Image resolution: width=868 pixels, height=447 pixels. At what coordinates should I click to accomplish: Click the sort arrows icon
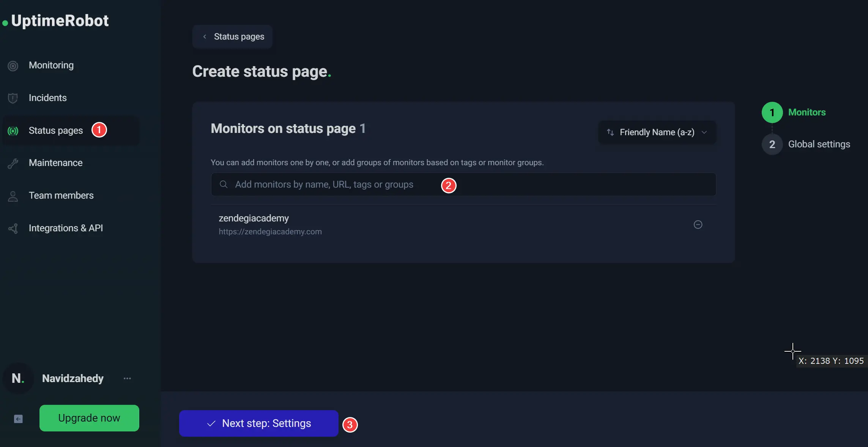point(610,132)
